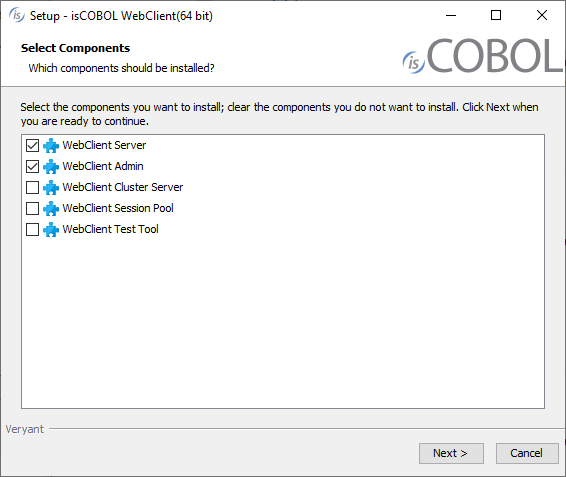Abort setup with the Cancel button

pyautogui.click(x=527, y=453)
